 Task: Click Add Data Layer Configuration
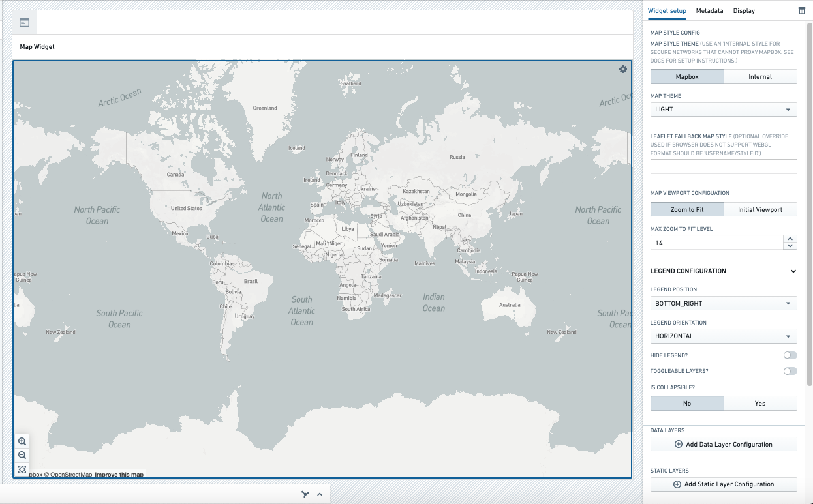click(724, 445)
